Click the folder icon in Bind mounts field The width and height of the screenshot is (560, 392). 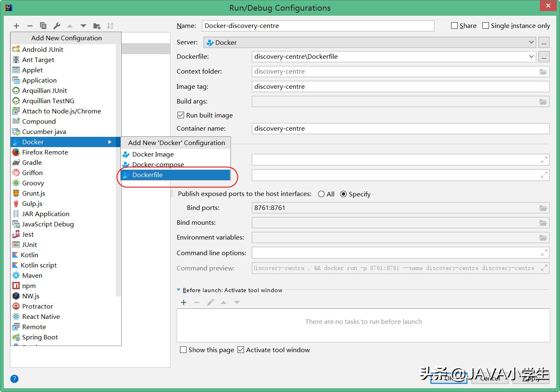pos(543,223)
